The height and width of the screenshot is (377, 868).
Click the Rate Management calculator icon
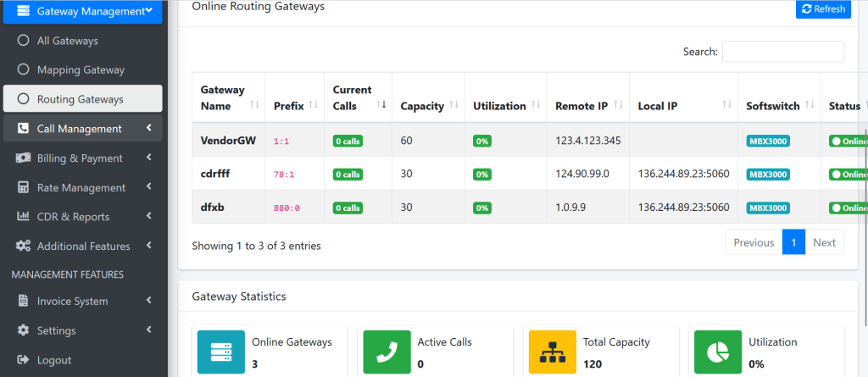(x=23, y=187)
